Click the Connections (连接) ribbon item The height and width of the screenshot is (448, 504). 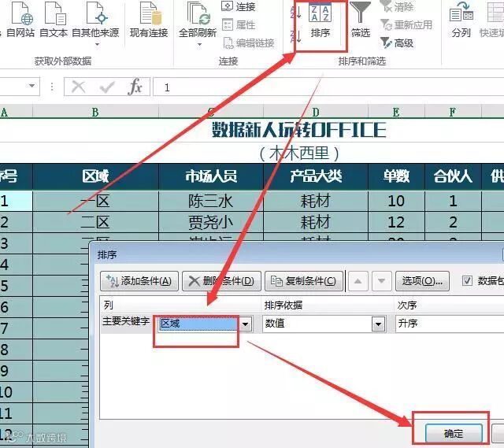click(239, 6)
